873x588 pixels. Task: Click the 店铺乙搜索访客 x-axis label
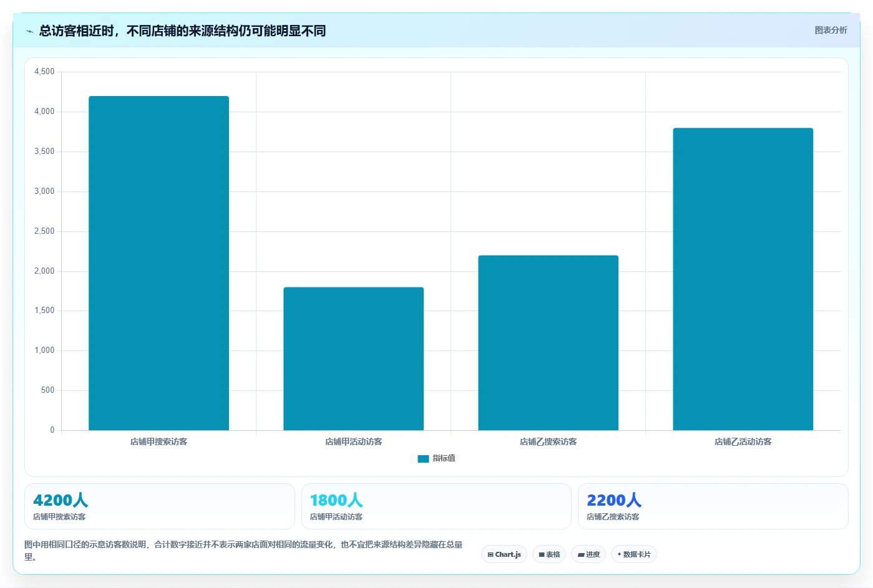(x=548, y=441)
